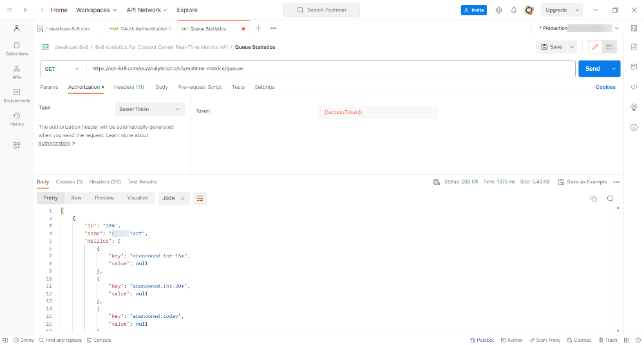Viewport: 644px width, 345px height.
Task: Open the configure workspace sidebar icon
Action: (17, 145)
